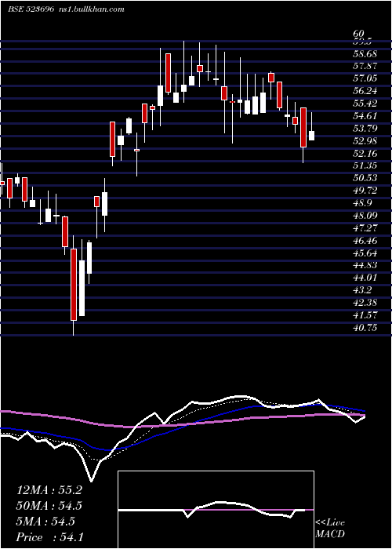The image size is (392, 549).
Task: Click the 55.42 price level label
Action: [365, 104]
